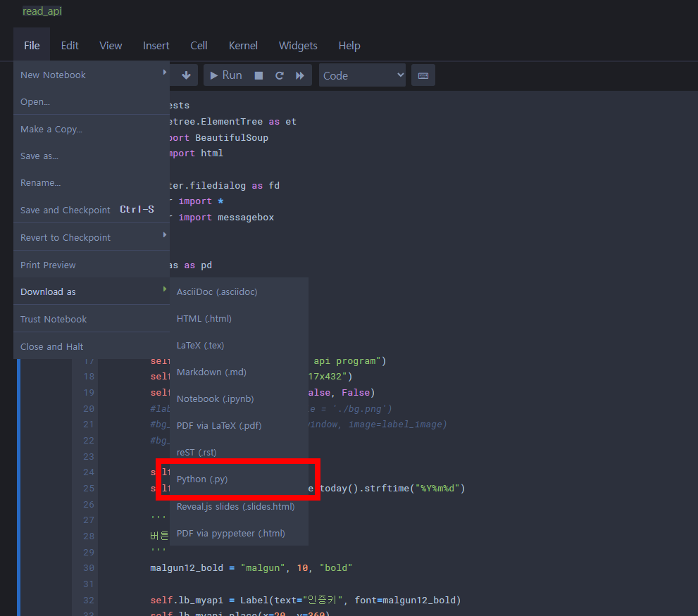The width and height of the screenshot is (698, 616).
Task: Click the 'etree.ElementTree as et' import line
Action: (233, 122)
